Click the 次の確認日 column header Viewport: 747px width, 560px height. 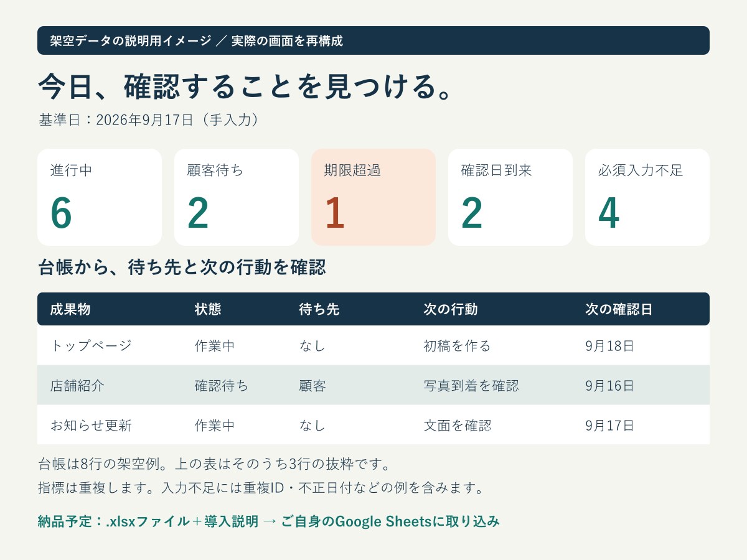click(619, 309)
